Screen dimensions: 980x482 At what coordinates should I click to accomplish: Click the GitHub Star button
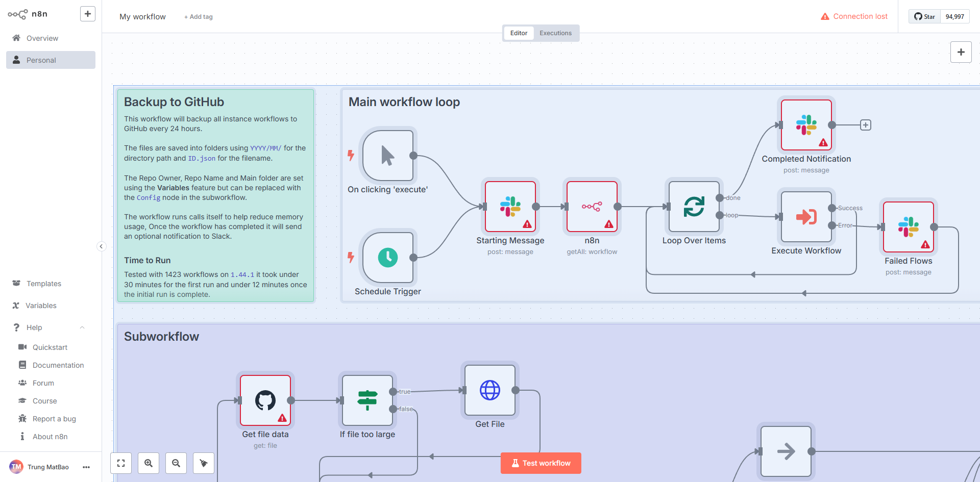point(924,16)
